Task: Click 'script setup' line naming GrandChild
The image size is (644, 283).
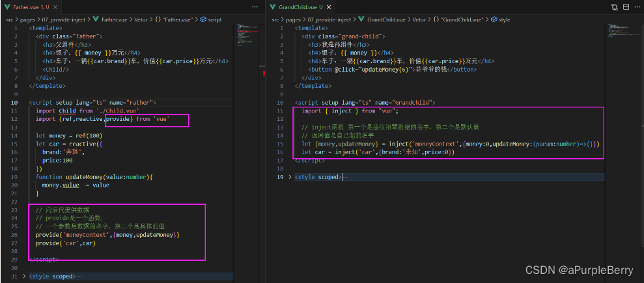Action: pos(365,103)
